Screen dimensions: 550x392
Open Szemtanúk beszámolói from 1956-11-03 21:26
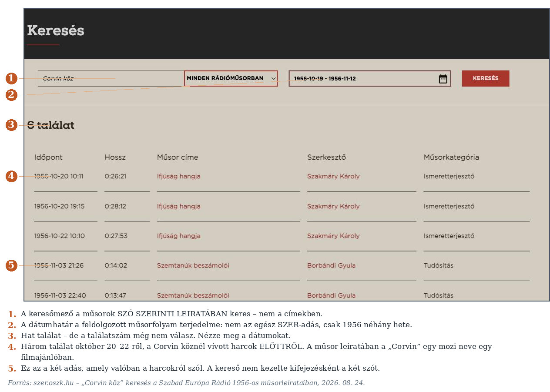(x=193, y=265)
